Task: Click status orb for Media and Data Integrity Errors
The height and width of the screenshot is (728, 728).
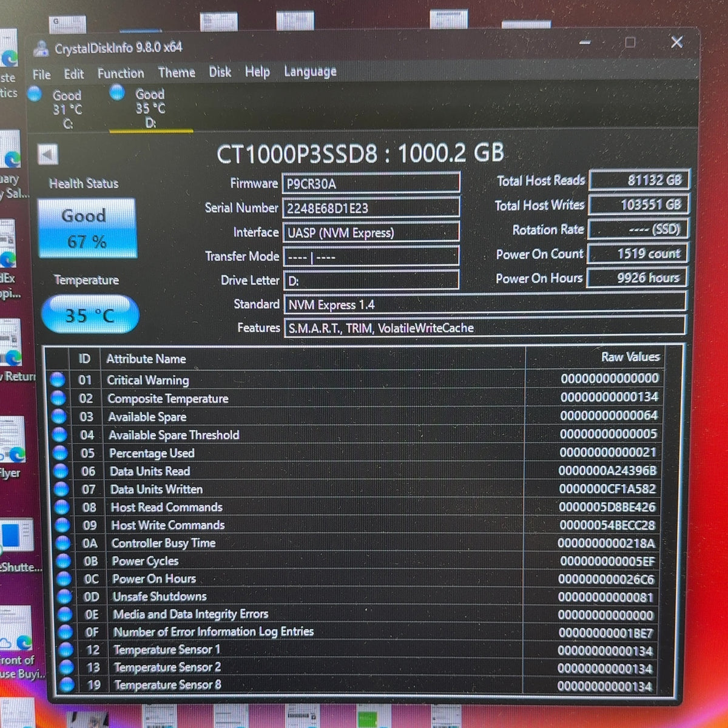Action: point(65,614)
